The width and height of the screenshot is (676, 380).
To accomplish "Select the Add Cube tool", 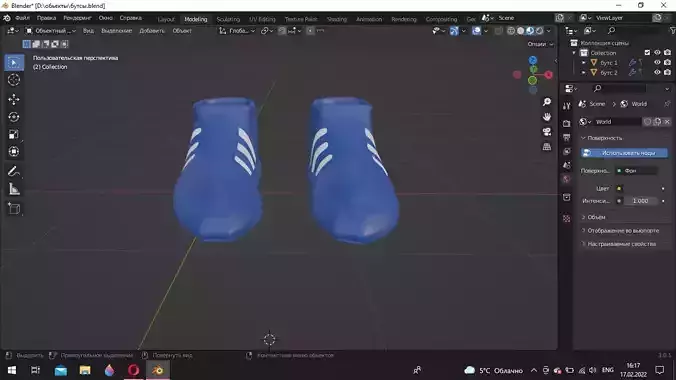I will tap(14, 209).
